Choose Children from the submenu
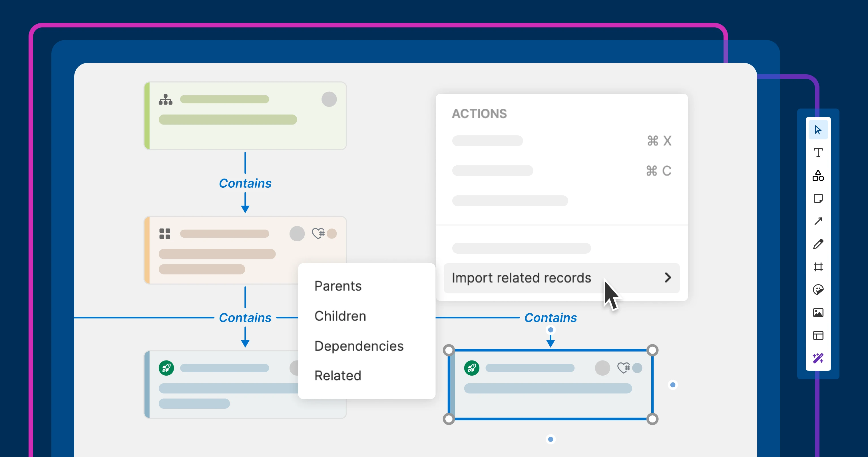 pos(340,316)
